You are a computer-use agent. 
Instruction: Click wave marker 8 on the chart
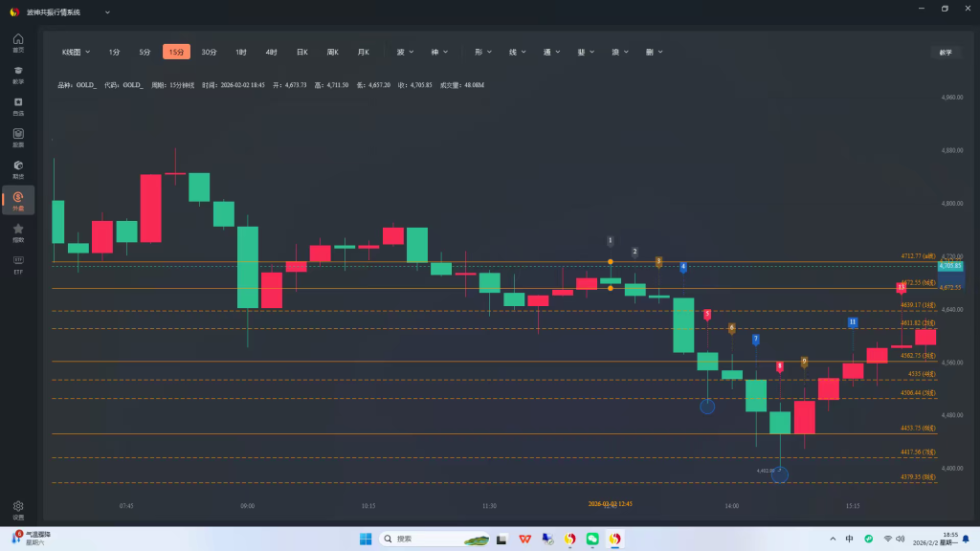click(780, 366)
